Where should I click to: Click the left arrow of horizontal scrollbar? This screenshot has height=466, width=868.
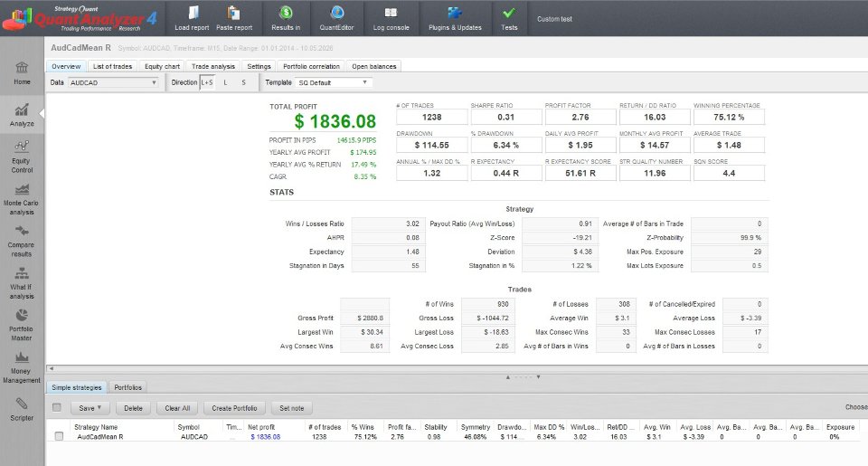pos(51,368)
